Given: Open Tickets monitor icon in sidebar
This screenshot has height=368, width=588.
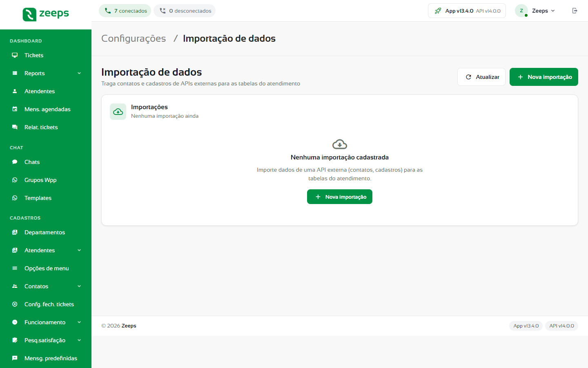Looking at the screenshot, I should pyautogui.click(x=15, y=55).
